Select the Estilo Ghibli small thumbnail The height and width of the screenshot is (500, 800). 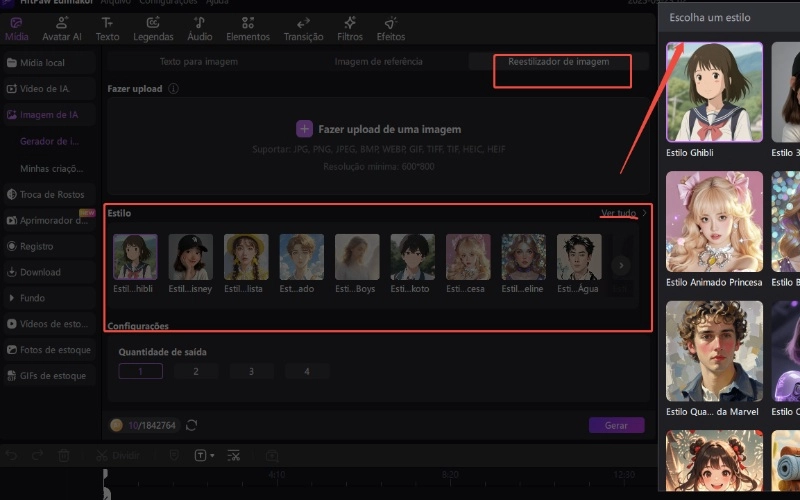point(135,257)
